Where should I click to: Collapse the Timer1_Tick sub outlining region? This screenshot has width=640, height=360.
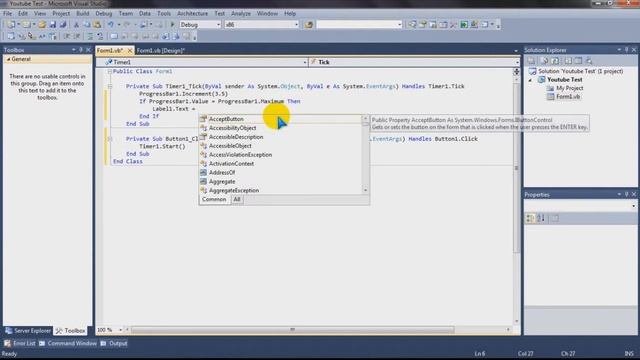109,87
